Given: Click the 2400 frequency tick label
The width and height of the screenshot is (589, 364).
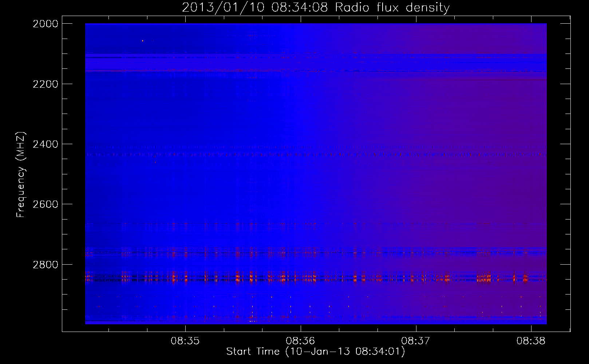Looking at the screenshot, I should tap(46, 144).
